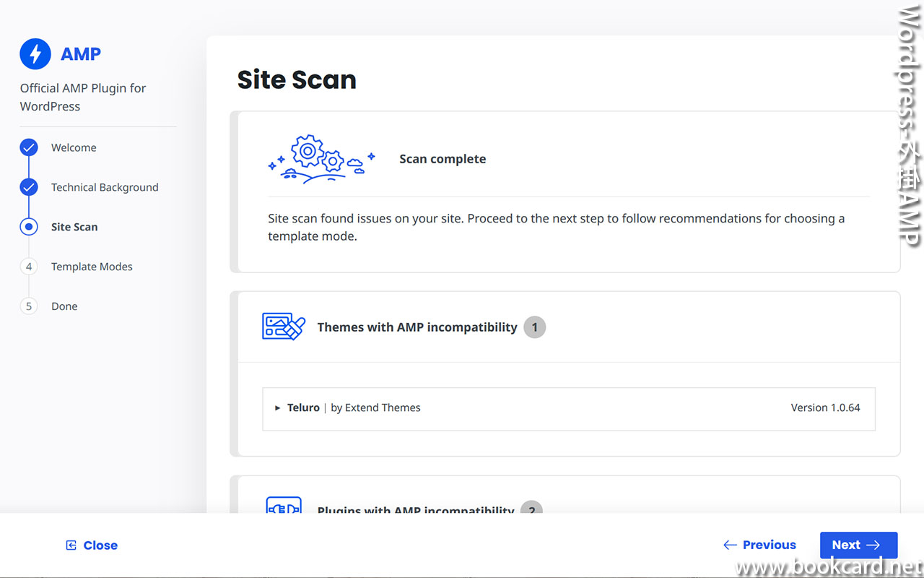The height and width of the screenshot is (578, 924).
Task: Click the Close link in footer
Action: tap(100, 545)
